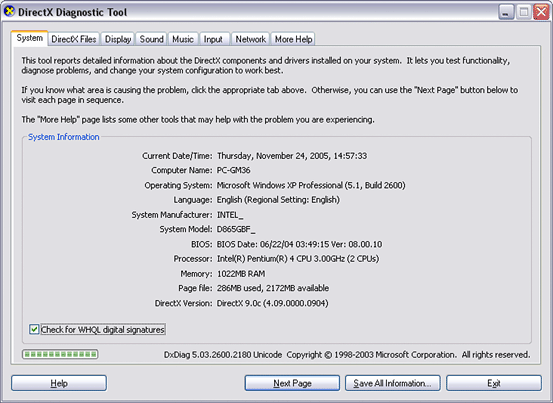Click the System Model value 'D865GBF_'
The image size is (553, 403).
236,230
